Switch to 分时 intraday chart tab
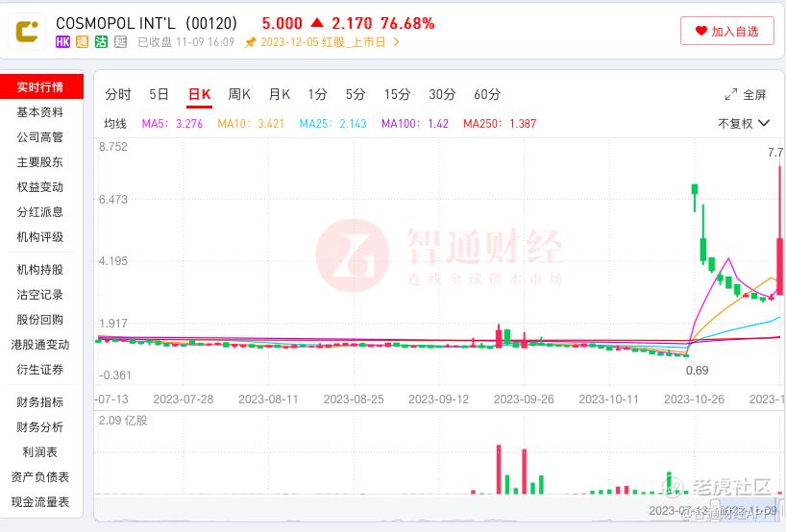The image size is (786, 532). click(x=118, y=94)
